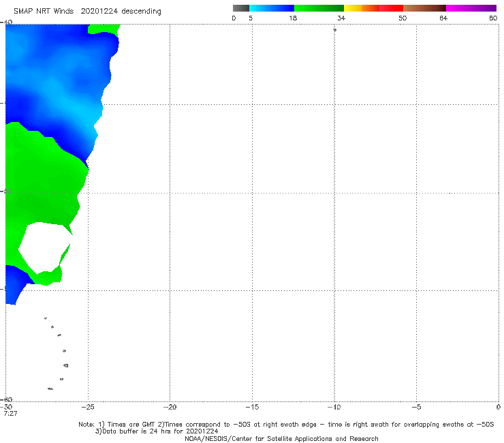Click the color bar label '64'

pos(443,18)
